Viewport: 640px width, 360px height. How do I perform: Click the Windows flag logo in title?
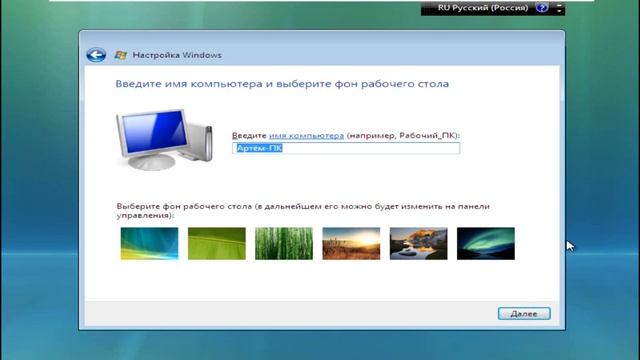click(x=120, y=55)
